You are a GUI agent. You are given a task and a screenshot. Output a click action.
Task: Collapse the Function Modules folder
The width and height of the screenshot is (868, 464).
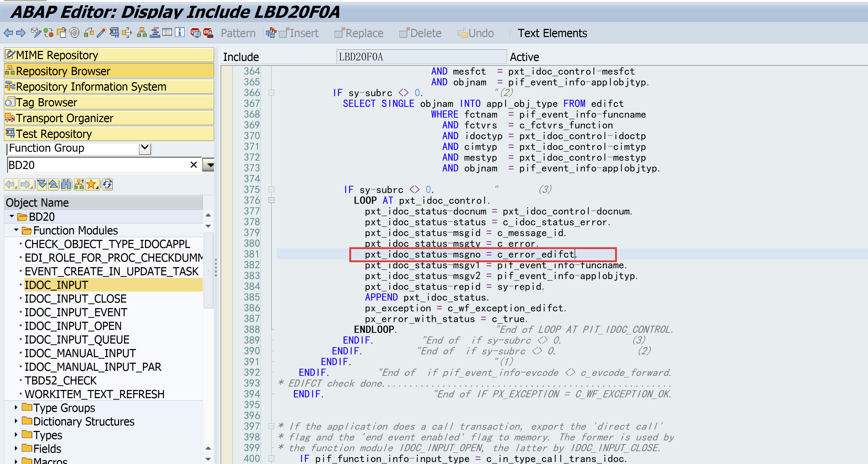[x=16, y=230]
